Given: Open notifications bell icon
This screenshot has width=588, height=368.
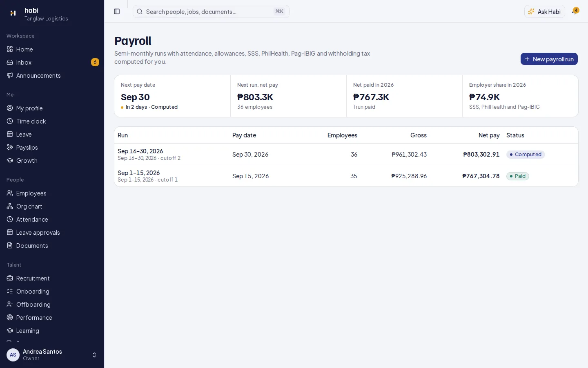Looking at the screenshot, I should (x=575, y=11).
